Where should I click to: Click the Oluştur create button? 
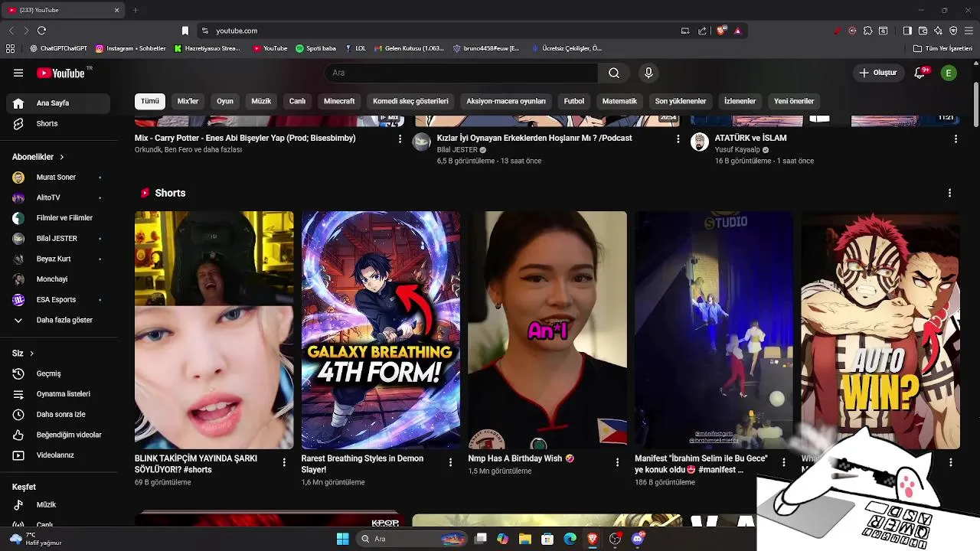(877, 73)
